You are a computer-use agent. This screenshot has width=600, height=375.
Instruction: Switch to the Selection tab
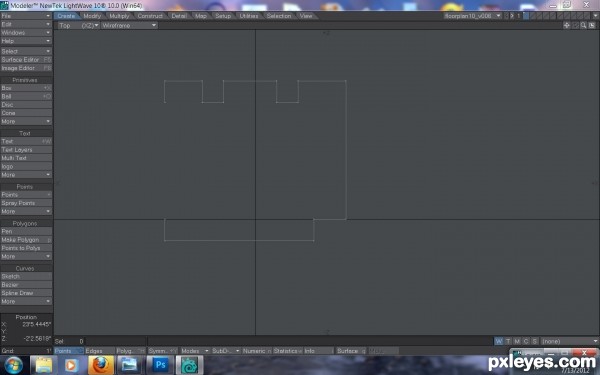[x=279, y=16]
